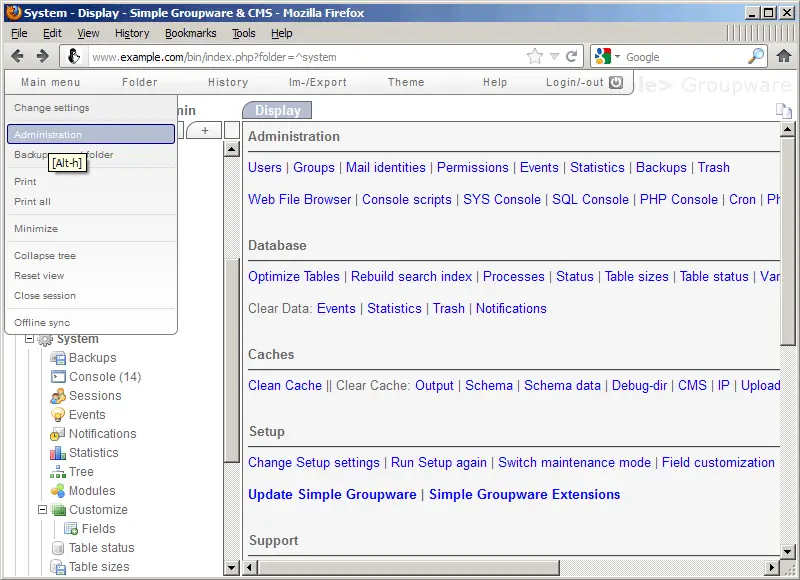Click the copy pages icon above the content pane
This screenshot has height=580, width=800.
click(x=783, y=110)
